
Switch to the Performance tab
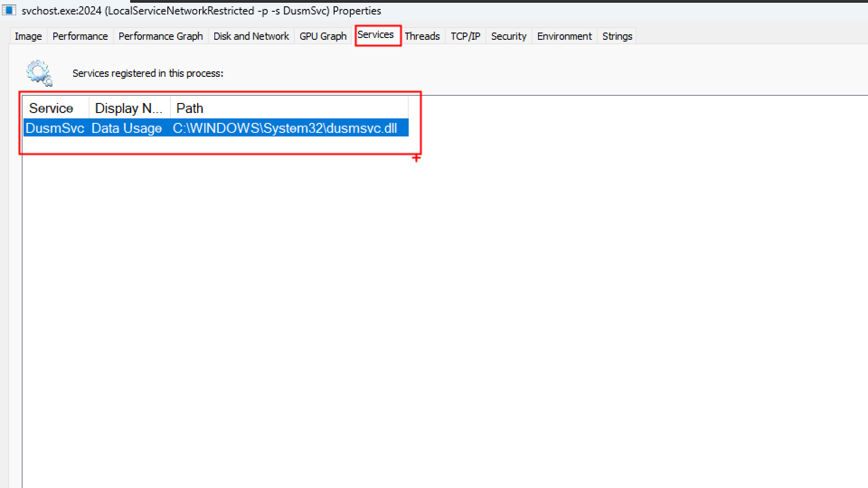click(80, 36)
